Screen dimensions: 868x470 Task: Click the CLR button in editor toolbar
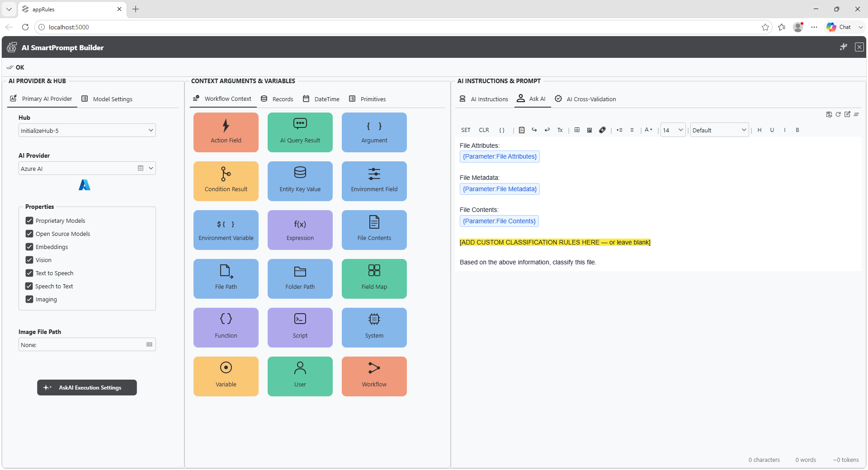click(x=484, y=130)
